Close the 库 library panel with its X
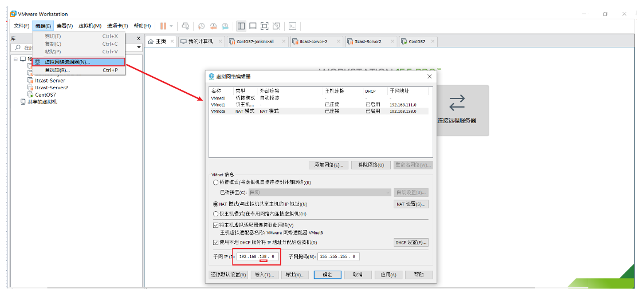This screenshot has height=297, width=644. [139, 37]
